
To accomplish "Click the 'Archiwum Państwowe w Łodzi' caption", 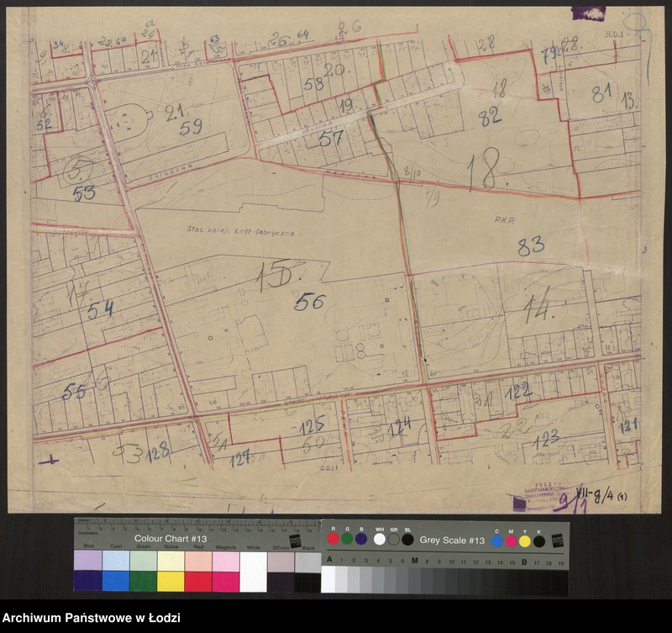I will tap(91, 619).
